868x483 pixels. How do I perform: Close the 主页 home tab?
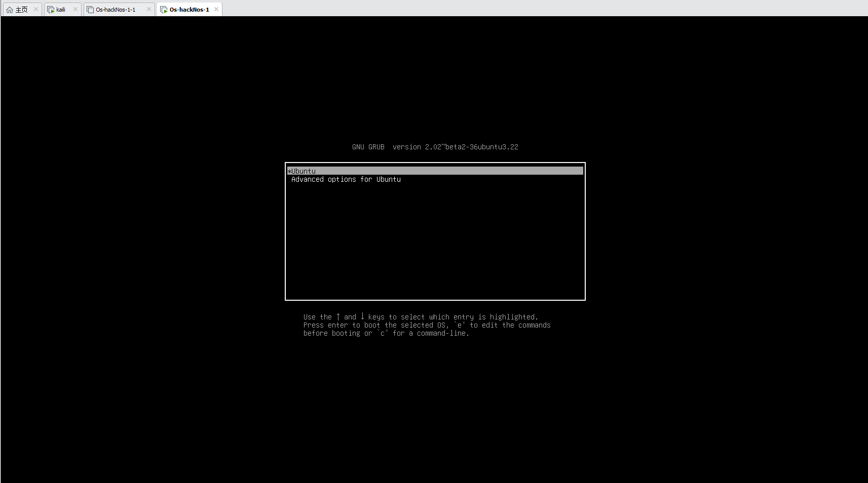pos(36,9)
